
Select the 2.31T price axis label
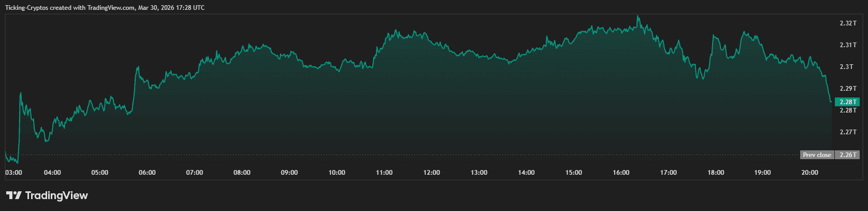[x=847, y=45]
